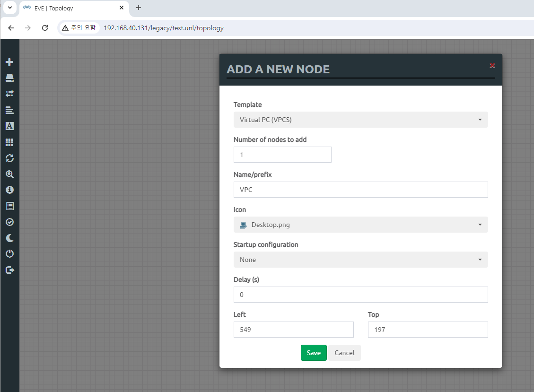Select the EVE | Topology tab
Viewport: 534px width, 392px height.
coord(74,8)
